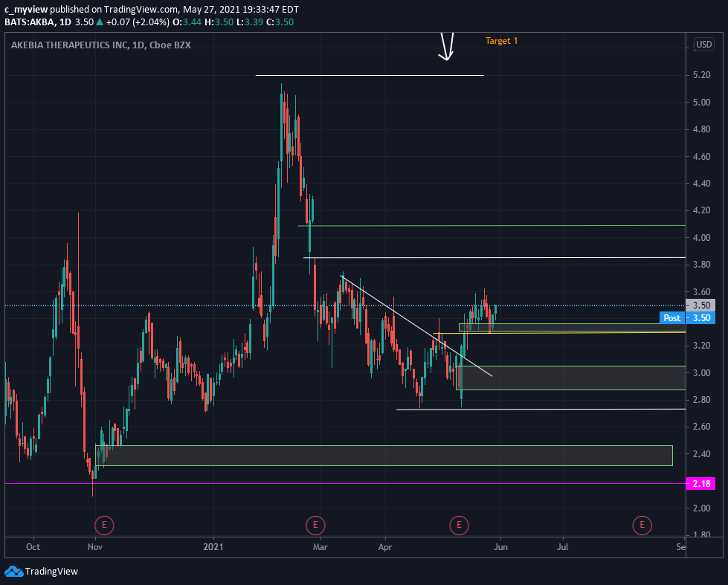Screen dimensions: 728x585
Task: Click the c_myview author name
Action: [26, 9]
